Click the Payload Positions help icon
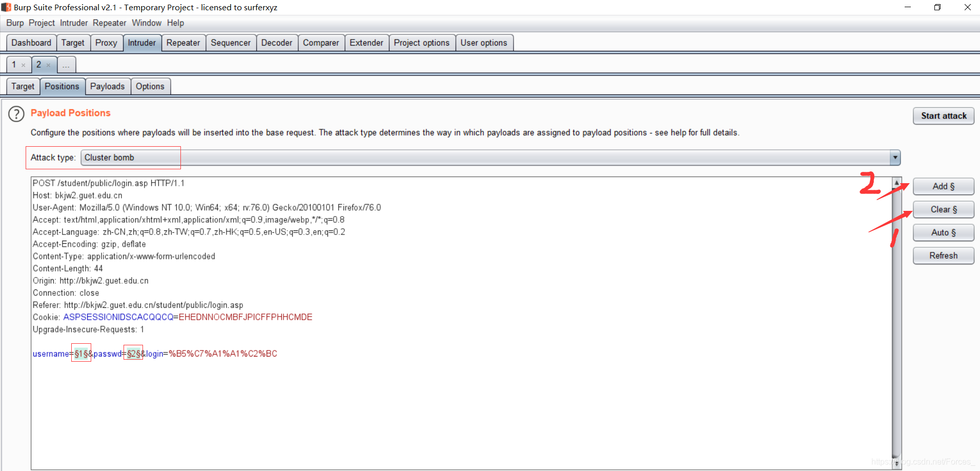 tap(16, 114)
